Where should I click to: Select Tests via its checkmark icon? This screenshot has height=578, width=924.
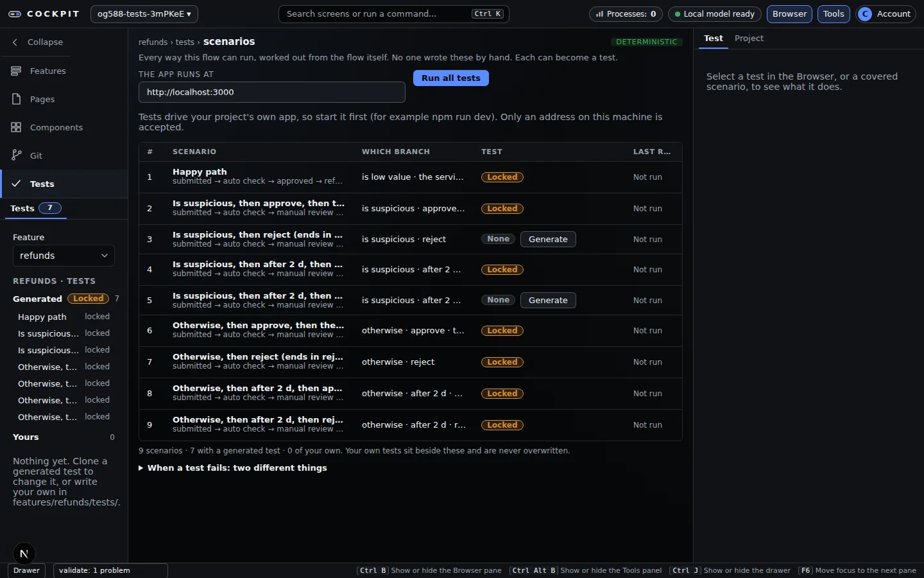click(16, 184)
